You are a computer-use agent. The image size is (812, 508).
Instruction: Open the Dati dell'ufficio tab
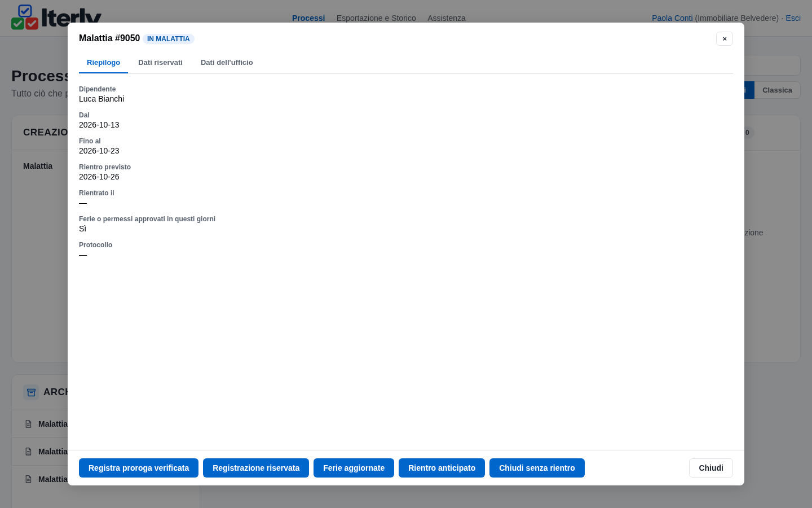(x=227, y=63)
